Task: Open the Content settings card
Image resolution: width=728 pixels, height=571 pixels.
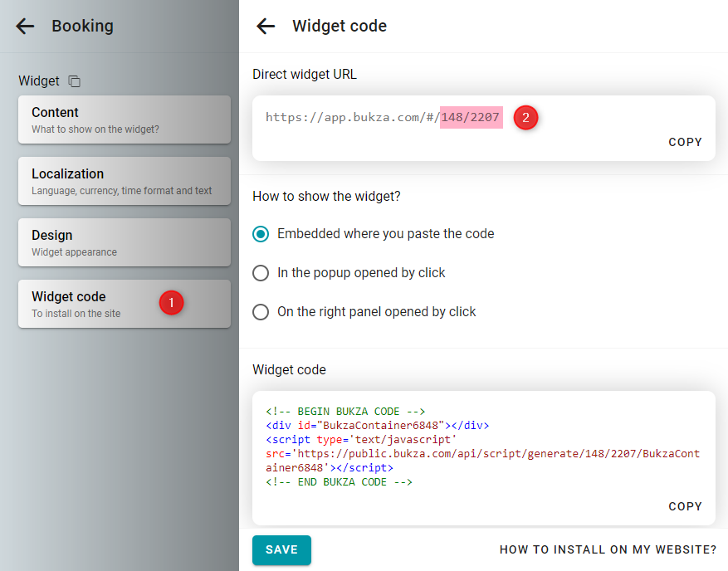Action: (124, 120)
